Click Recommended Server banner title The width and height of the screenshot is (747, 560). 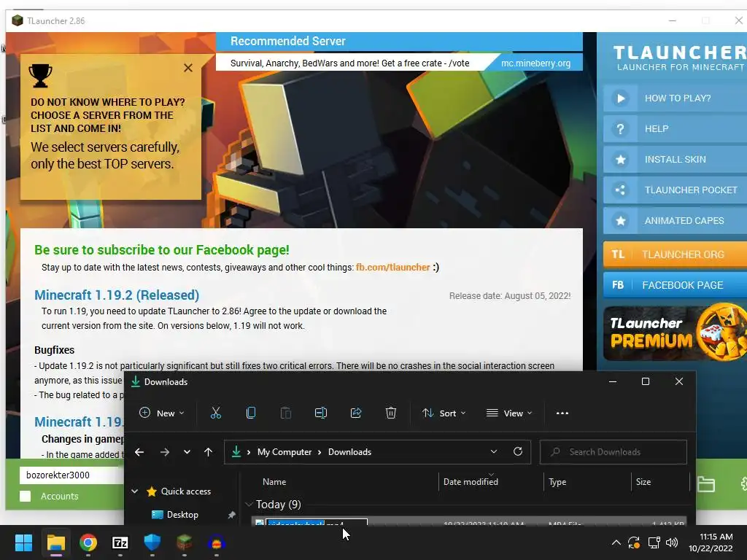pyautogui.click(x=287, y=41)
